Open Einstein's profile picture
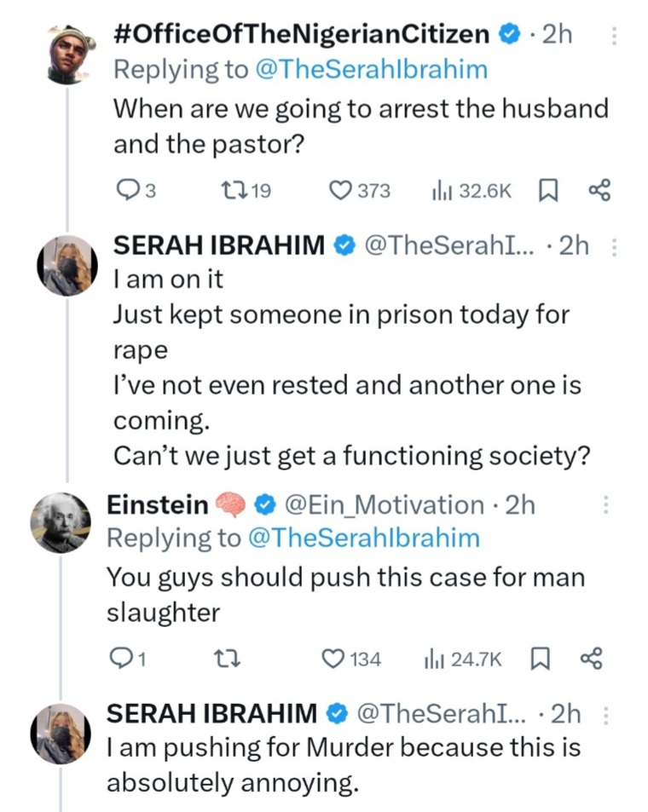The width and height of the screenshot is (648, 812). (x=61, y=521)
